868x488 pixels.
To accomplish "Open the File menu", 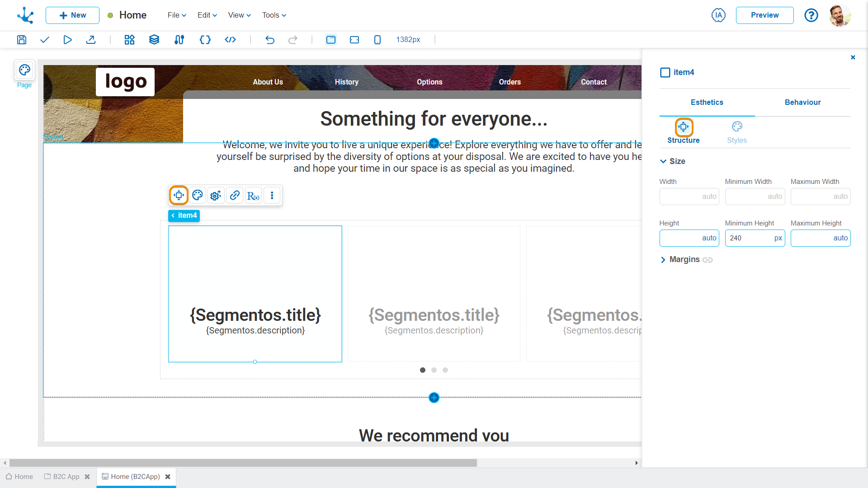I will point(175,15).
